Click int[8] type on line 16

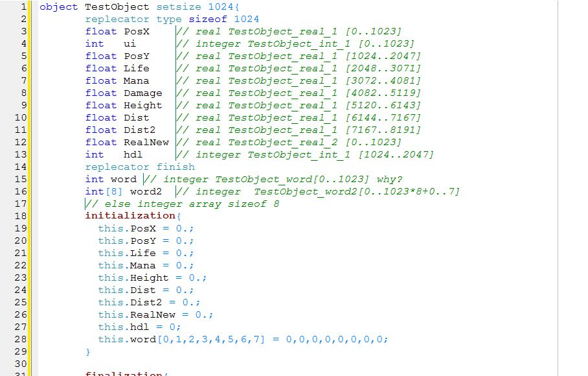pyautogui.click(x=104, y=191)
